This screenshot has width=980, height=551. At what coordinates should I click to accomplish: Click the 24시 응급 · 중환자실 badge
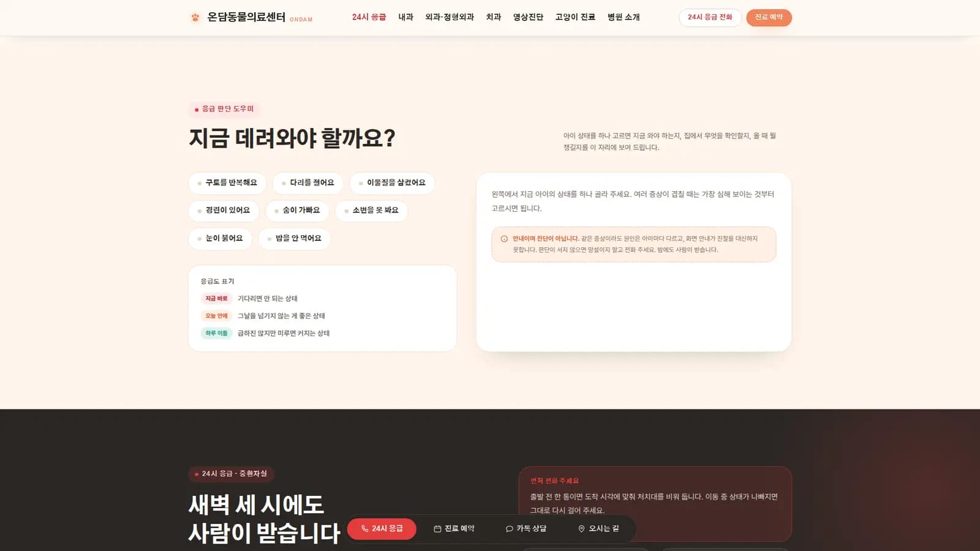pos(231,474)
